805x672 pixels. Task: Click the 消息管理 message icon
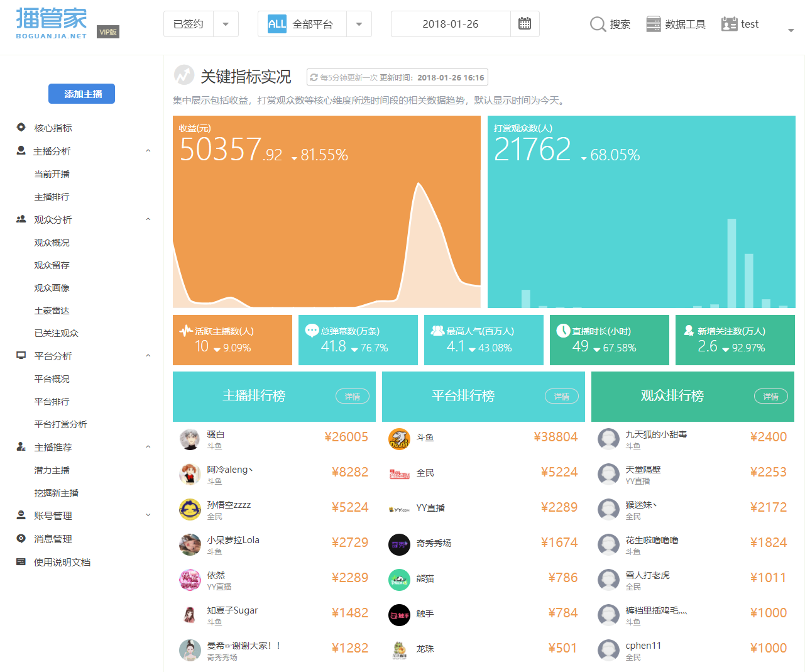coord(21,539)
